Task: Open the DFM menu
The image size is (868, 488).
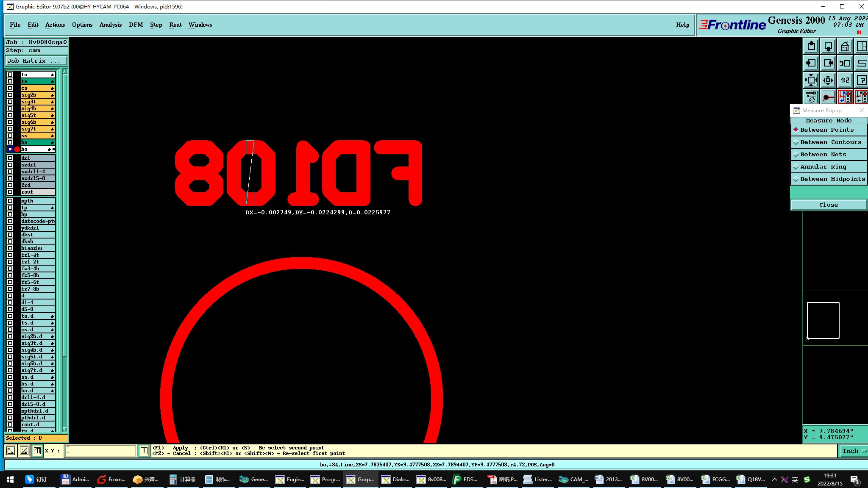Action: 136,25
